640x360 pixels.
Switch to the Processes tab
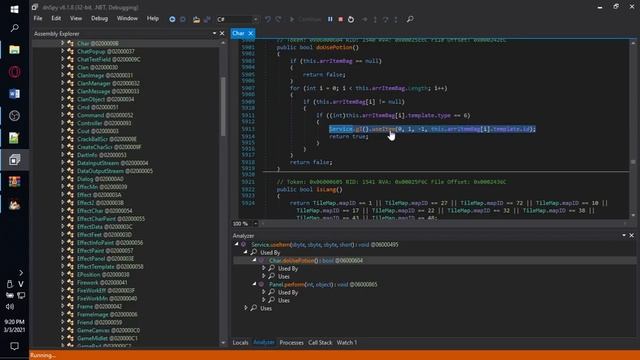pos(291,342)
